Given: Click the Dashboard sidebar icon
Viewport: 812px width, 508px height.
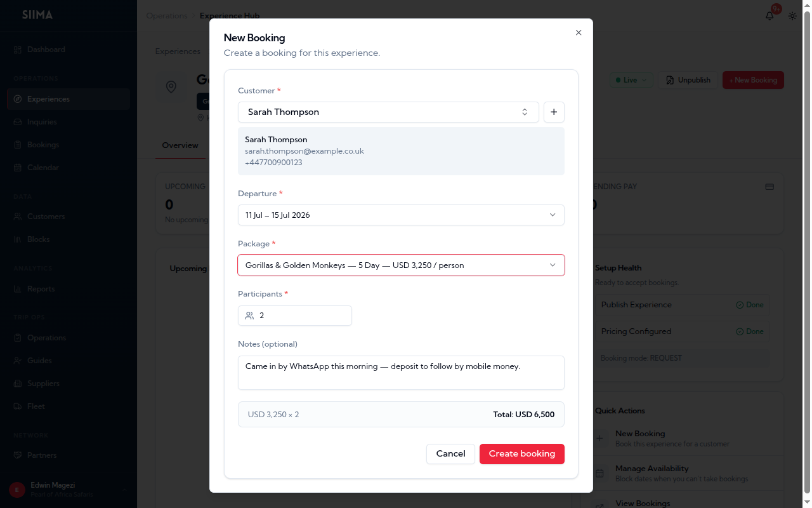Looking at the screenshot, I should 18,50.
